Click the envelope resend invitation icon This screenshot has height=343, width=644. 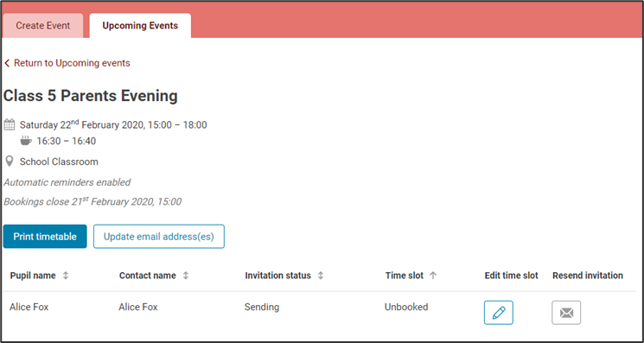click(566, 313)
